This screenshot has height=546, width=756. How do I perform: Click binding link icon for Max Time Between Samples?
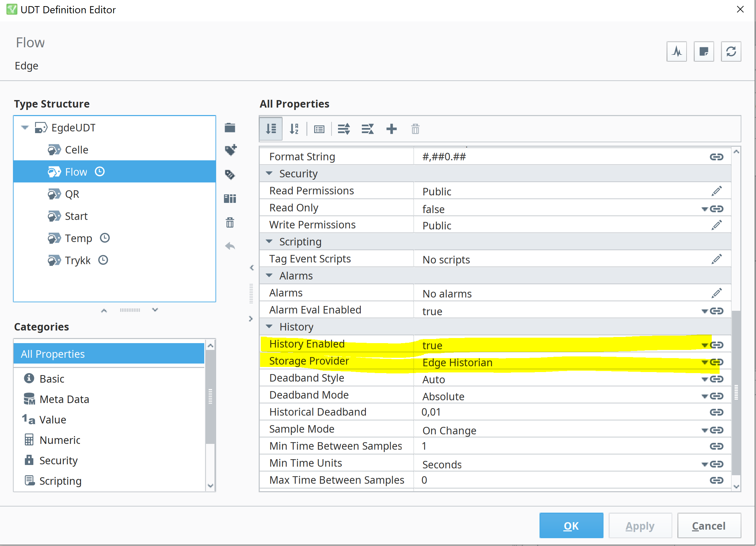[x=717, y=480]
